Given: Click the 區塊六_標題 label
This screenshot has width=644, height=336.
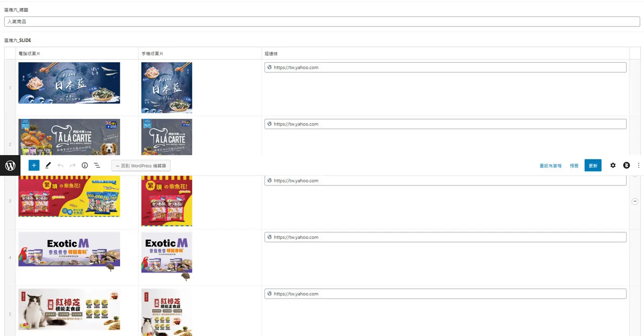Looking at the screenshot, I should click(17, 10).
